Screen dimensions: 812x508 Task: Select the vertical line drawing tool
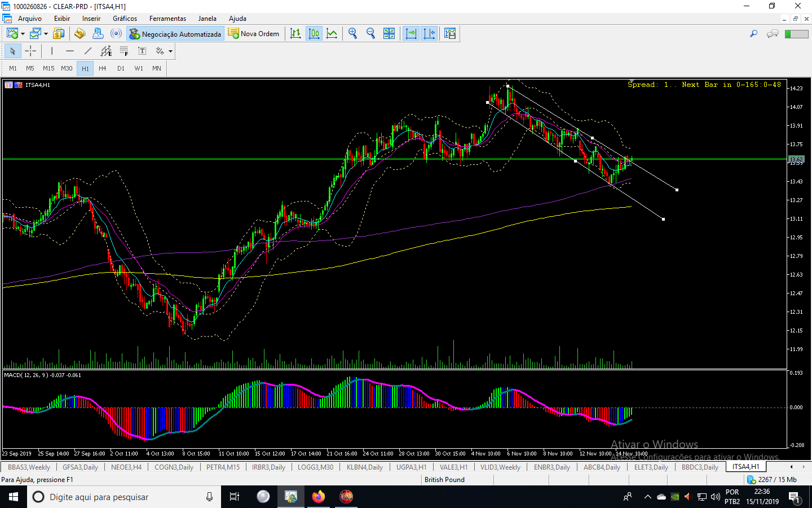pyautogui.click(x=52, y=51)
